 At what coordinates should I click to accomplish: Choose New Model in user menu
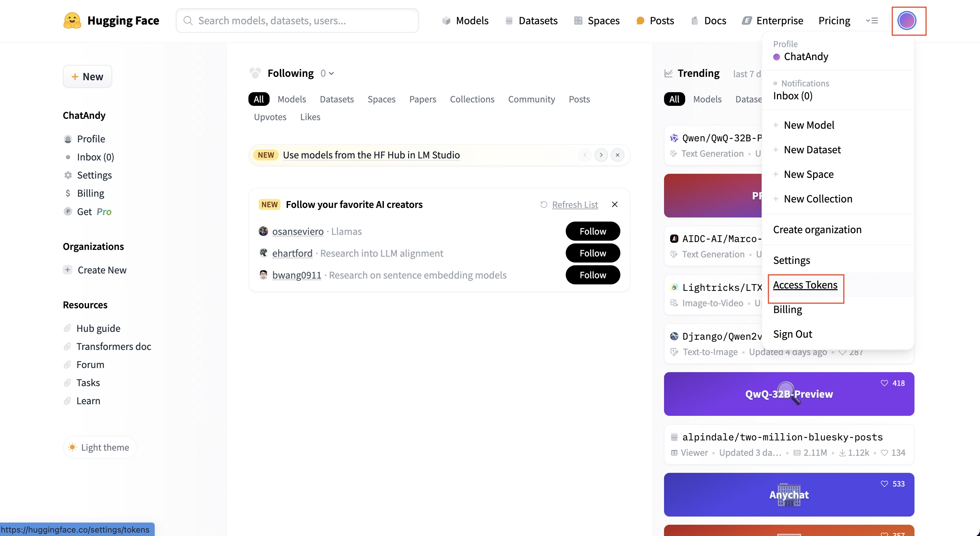[x=809, y=125]
